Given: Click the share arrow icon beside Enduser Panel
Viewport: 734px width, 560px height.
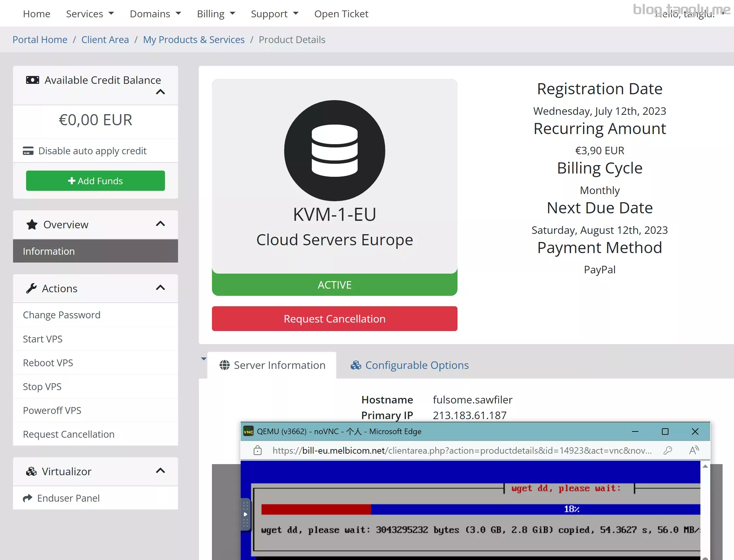Looking at the screenshot, I should 28,498.
